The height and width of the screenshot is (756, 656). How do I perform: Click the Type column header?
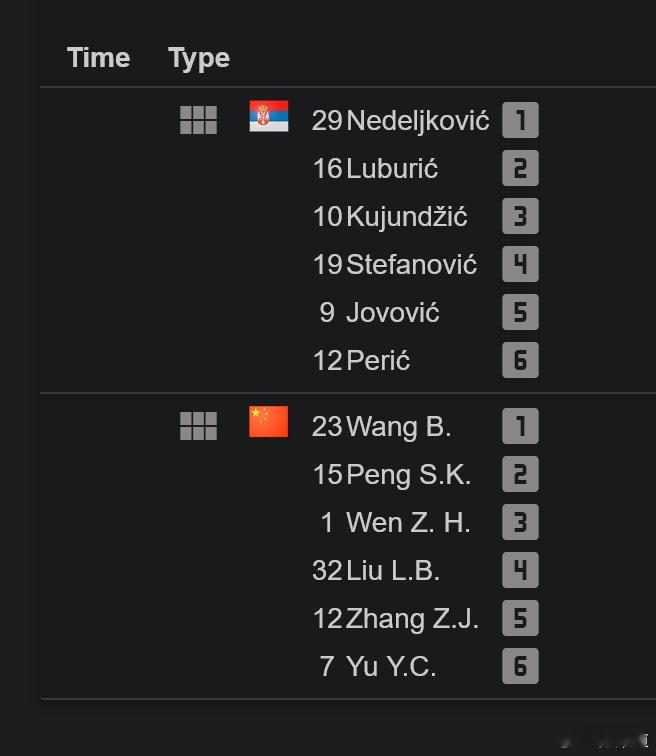[x=199, y=59]
